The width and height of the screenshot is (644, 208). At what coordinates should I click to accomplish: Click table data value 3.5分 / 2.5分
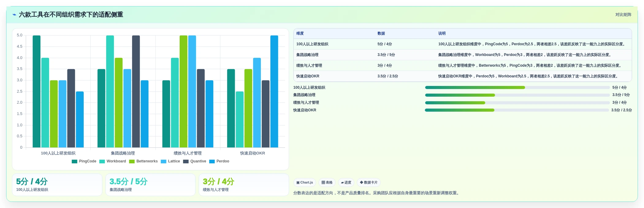tap(388, 76)
